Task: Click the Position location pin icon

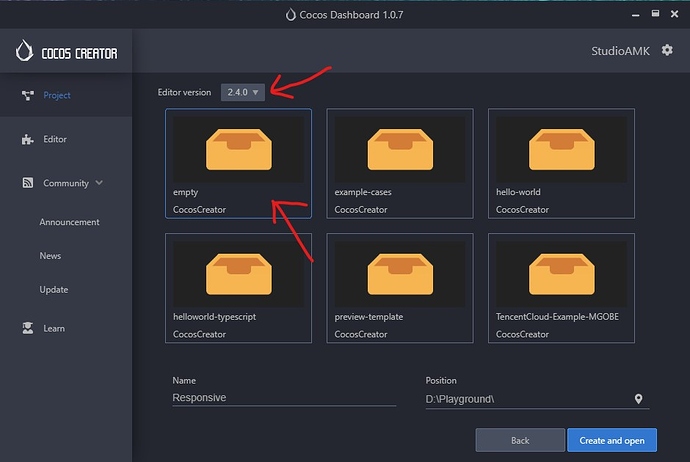Action: (x=639, y=399)
